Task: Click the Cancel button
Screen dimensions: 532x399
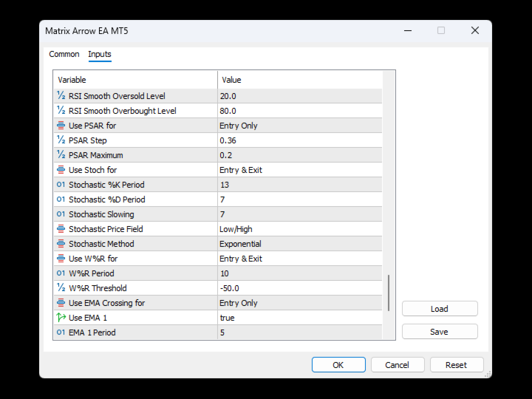Action: point(398,365)
